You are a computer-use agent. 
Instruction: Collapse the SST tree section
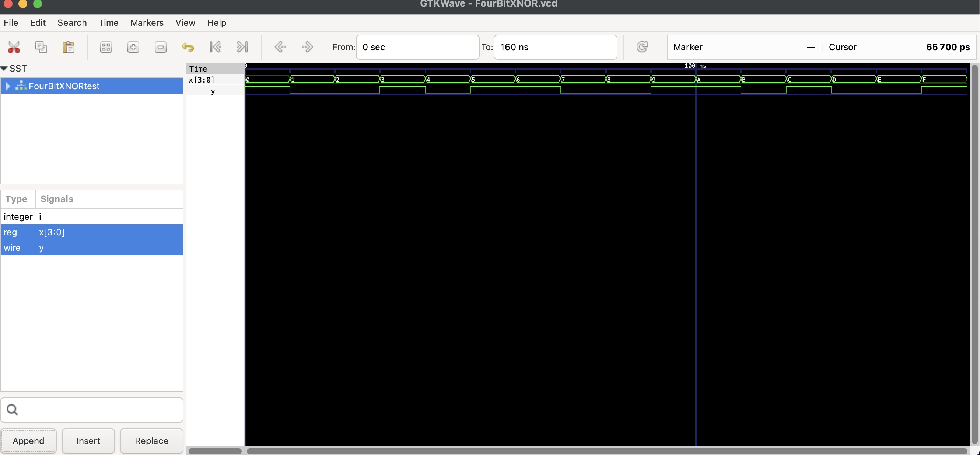point(4,68)
